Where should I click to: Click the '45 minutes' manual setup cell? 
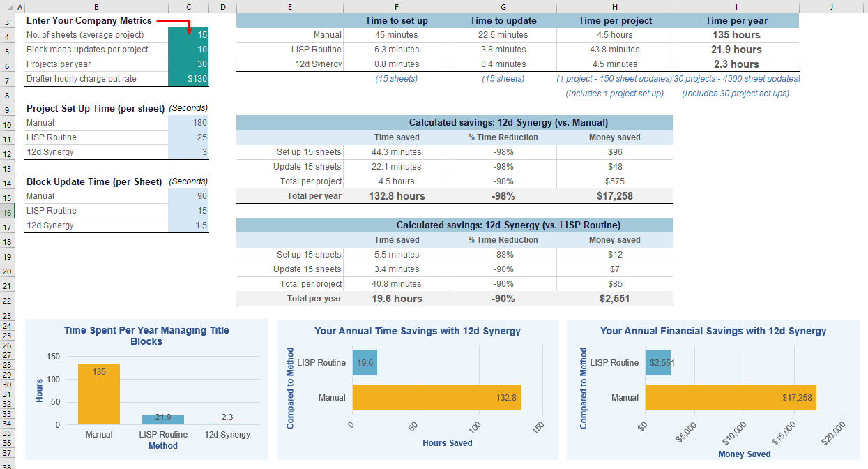click(x=397, y=35)
